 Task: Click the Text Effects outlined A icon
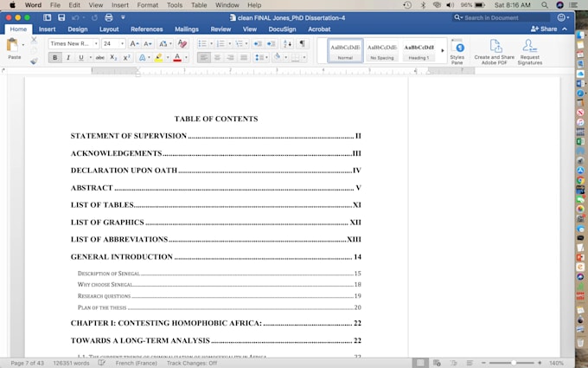coord(142,57)
